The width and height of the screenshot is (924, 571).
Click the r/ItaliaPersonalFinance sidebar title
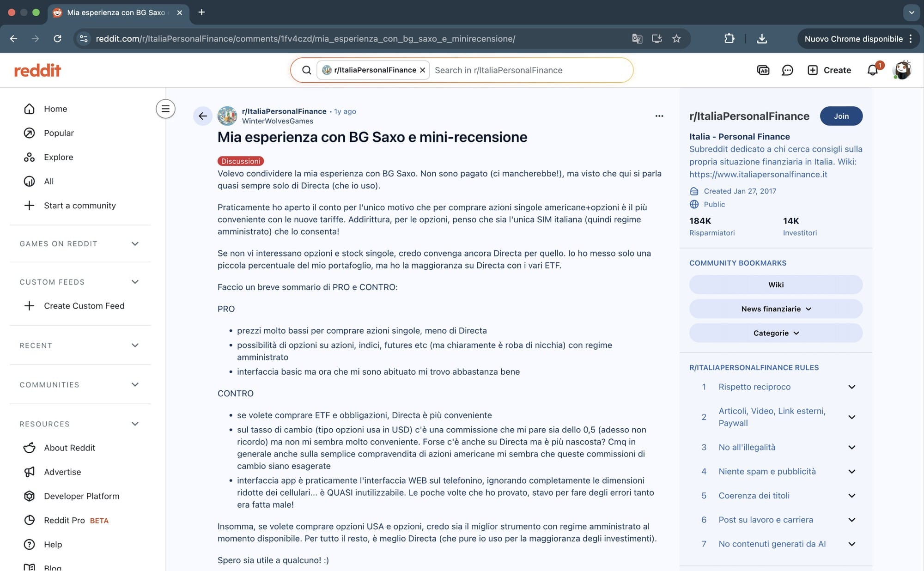[749, 116]
